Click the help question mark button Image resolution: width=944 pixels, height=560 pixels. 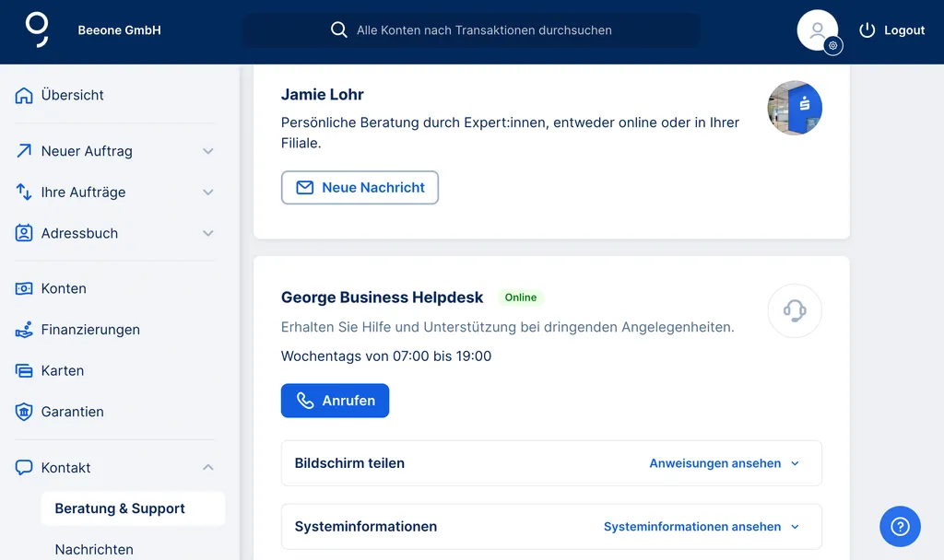900,527
